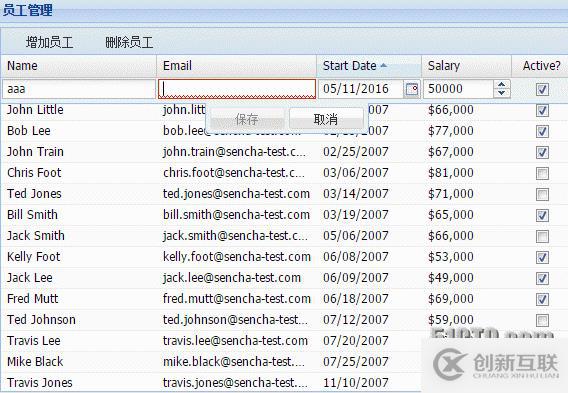The width and height of the screenshot is (568, 393).
Task: Toggle Active checkbox in the editing row
Action: point(542,89)
